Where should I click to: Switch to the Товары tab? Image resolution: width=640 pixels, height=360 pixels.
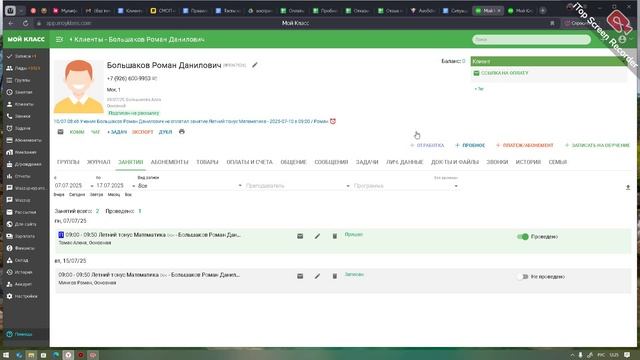207,162
